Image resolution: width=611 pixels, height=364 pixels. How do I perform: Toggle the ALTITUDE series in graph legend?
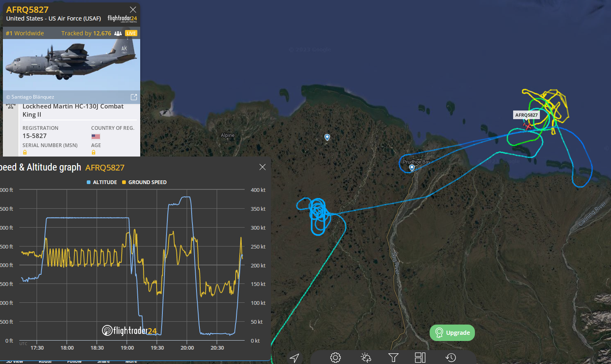pos(102,182)
